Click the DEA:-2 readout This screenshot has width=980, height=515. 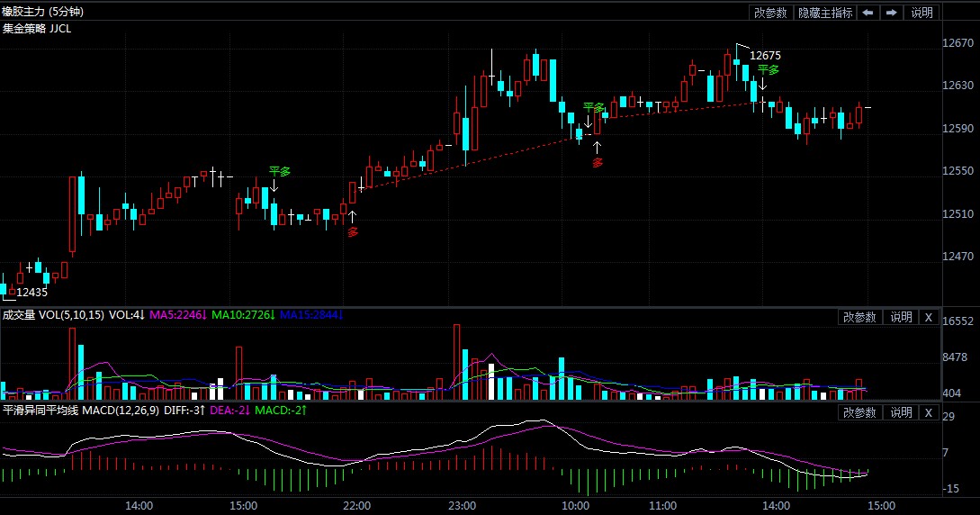(230, 410)
